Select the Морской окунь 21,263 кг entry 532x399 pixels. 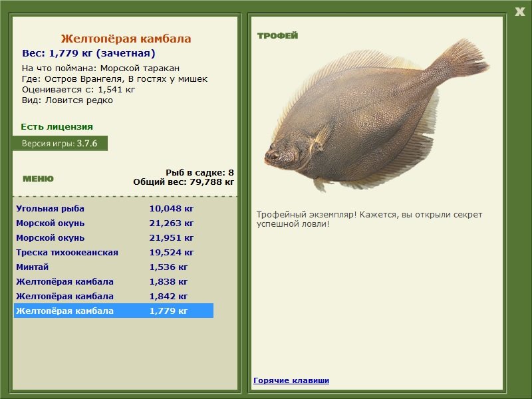click(x=114, y=223)
